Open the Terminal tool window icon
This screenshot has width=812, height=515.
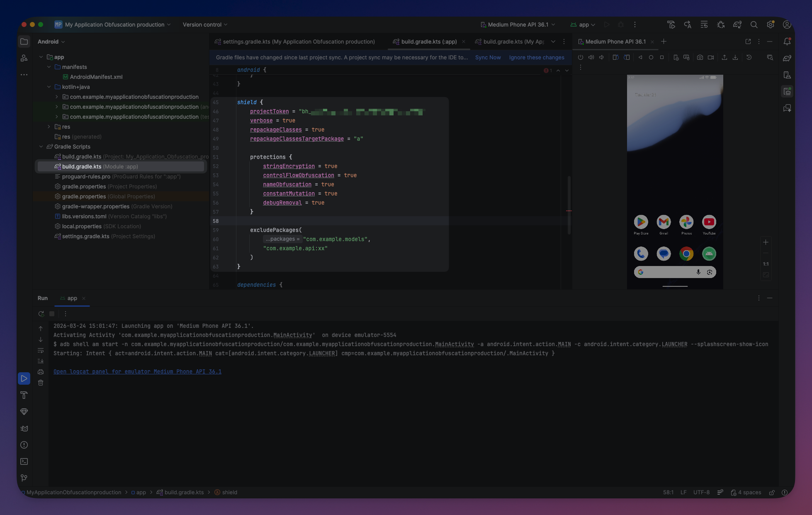[x=24, y=461]
